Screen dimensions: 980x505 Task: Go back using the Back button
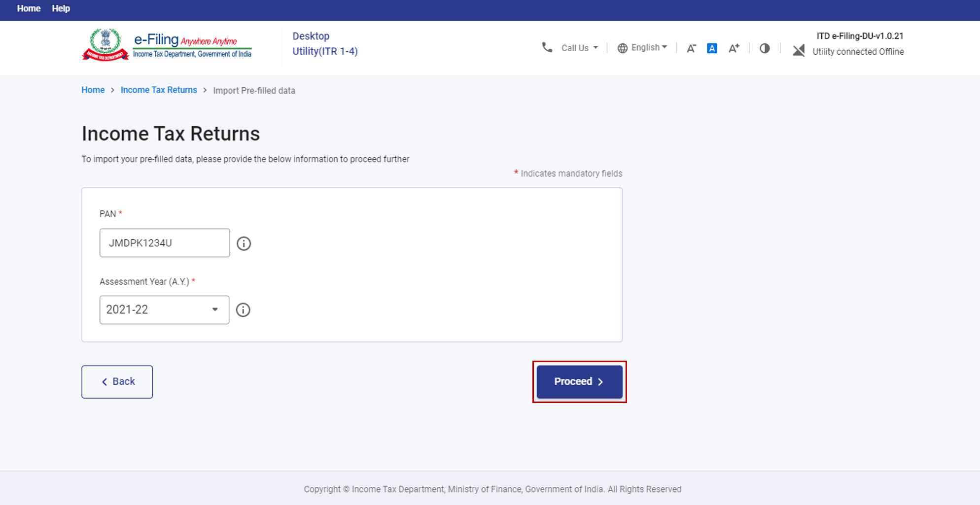click(117, 382)
